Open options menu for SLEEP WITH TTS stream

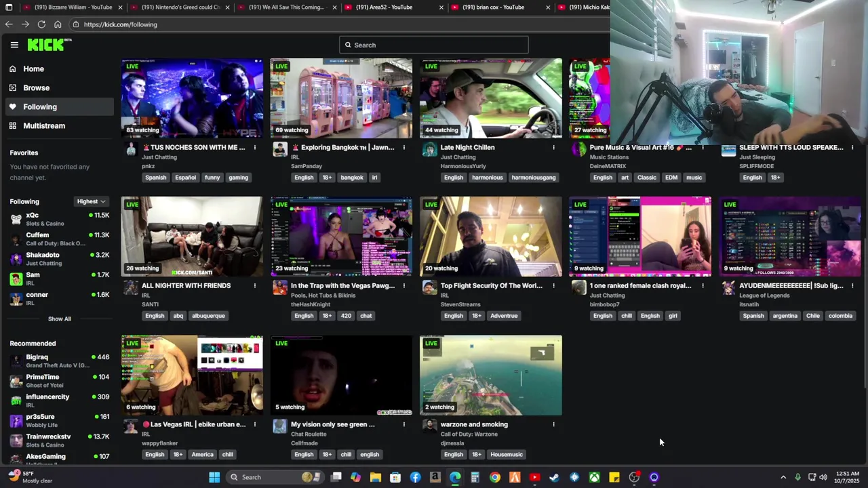click(x=852, y=147)
